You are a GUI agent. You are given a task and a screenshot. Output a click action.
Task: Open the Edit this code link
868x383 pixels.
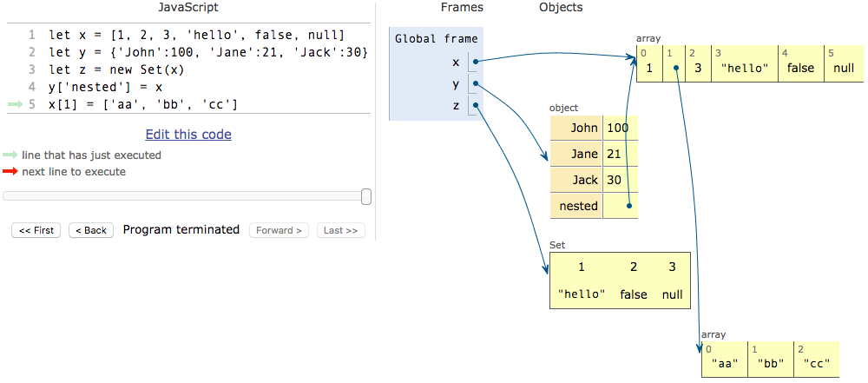click(x=188, y=135)
